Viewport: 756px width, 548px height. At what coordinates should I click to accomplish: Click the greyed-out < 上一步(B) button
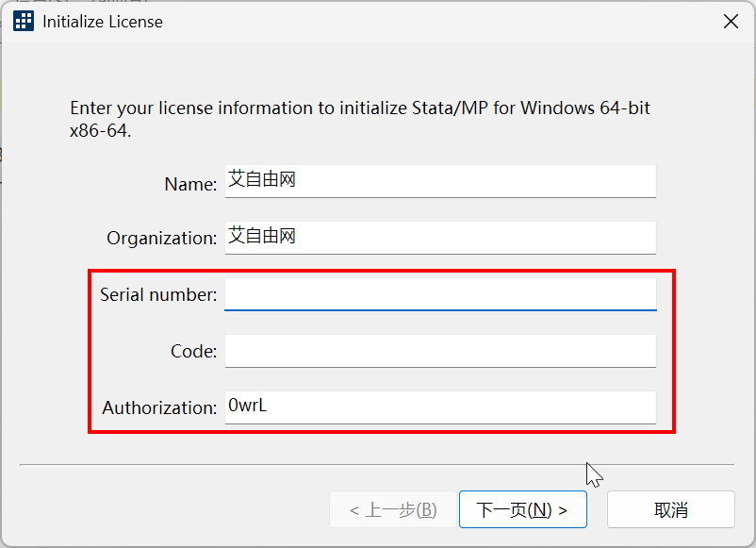point(392,510)
